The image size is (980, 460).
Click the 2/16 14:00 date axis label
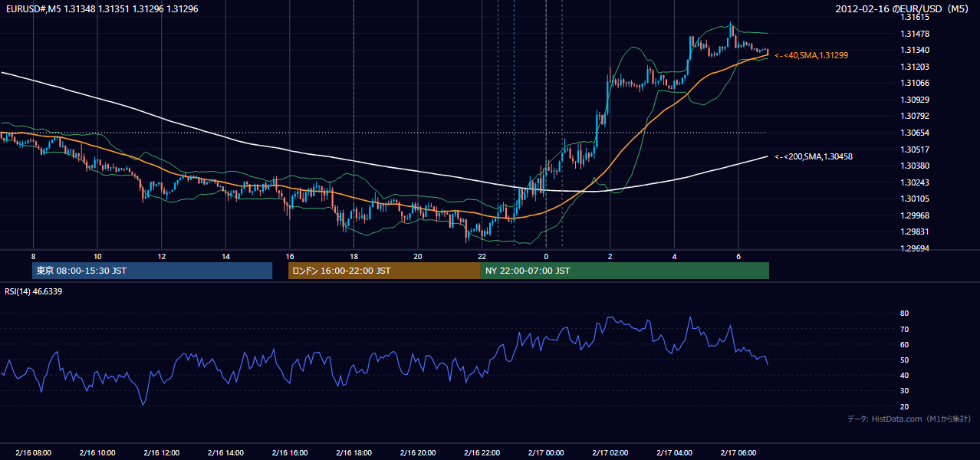click(x=225, y=452)
